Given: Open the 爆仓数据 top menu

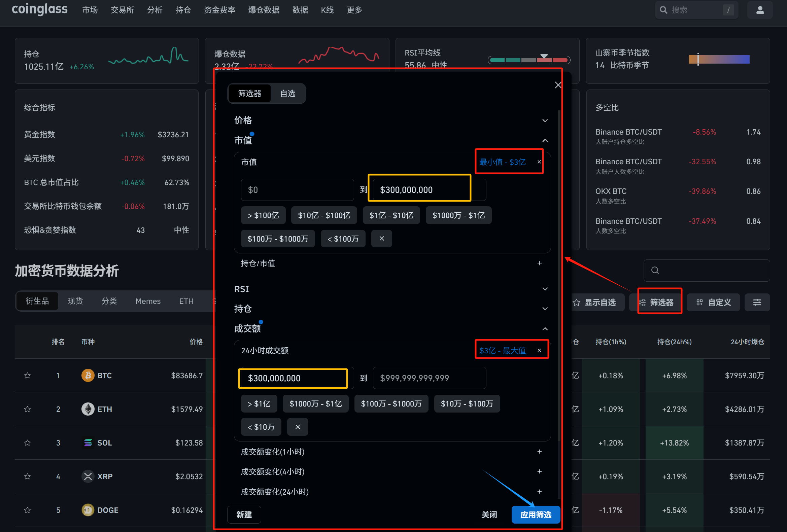Looking at the screenshot, I should (x=264, y=10).
